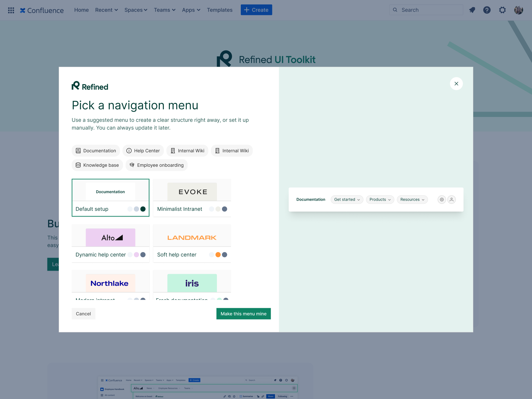Click the Search input field
The image size is (532, 399).
(x=426, y=10)
